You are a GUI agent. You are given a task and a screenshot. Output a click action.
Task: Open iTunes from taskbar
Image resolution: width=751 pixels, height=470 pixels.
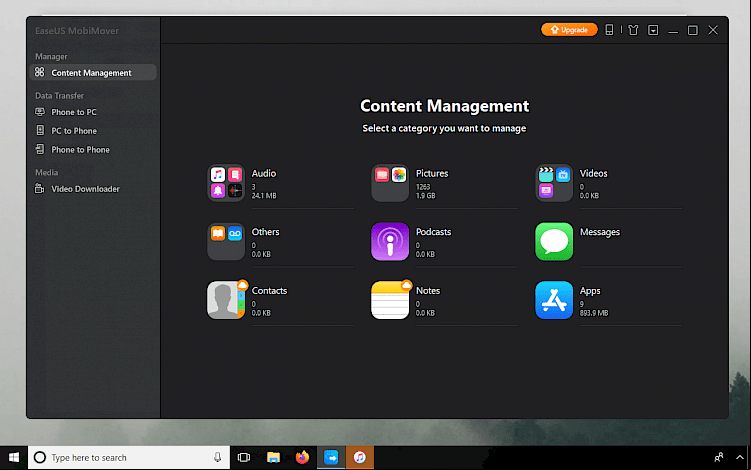tap(360, 458)
